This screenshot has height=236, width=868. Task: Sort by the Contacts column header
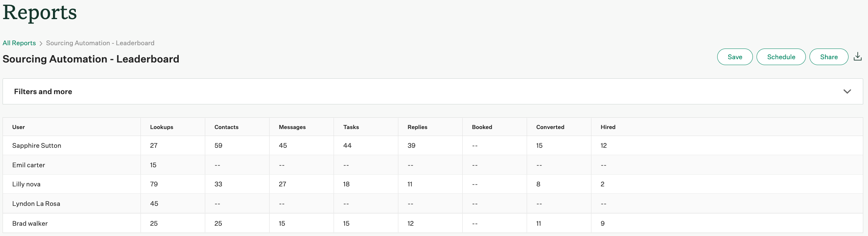tap(226, 127)
